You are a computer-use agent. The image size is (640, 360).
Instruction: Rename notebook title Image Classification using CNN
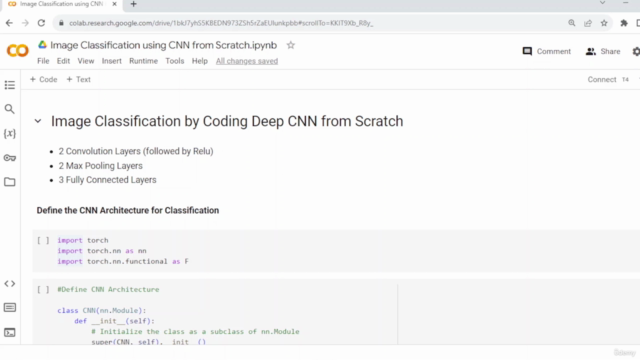164,45
